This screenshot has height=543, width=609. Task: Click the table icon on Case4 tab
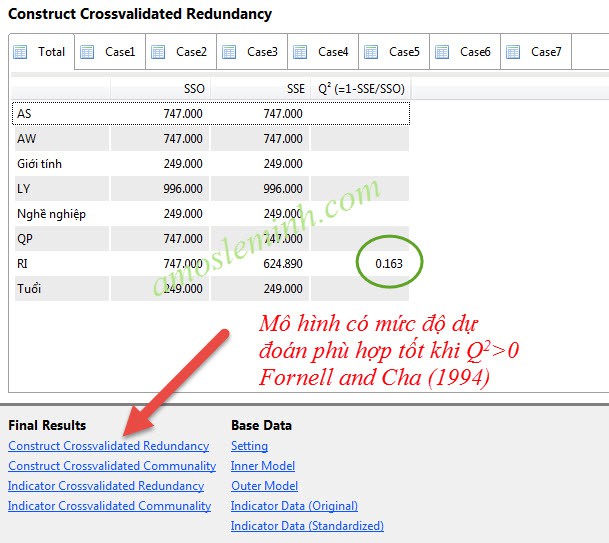(301, 52)
